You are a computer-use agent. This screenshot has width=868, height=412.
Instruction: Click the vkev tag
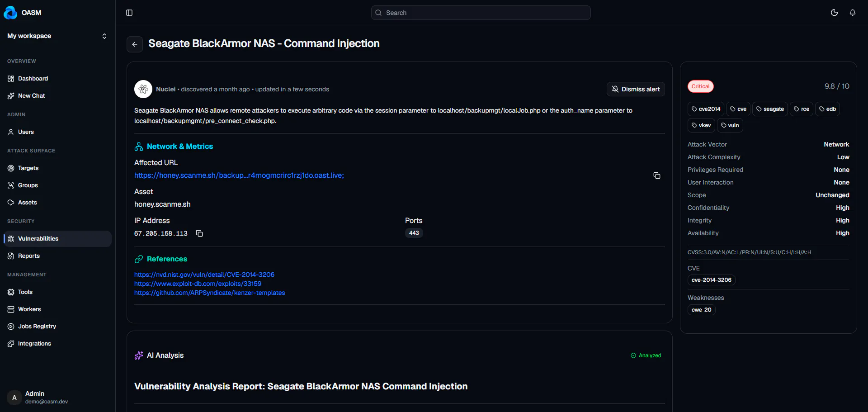(701, 125)
